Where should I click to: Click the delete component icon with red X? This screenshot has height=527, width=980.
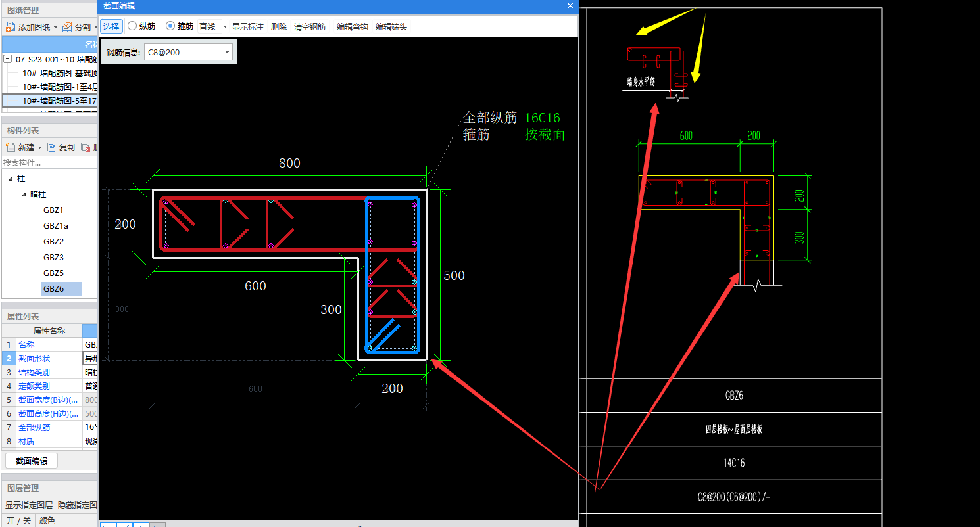[86, 148]
